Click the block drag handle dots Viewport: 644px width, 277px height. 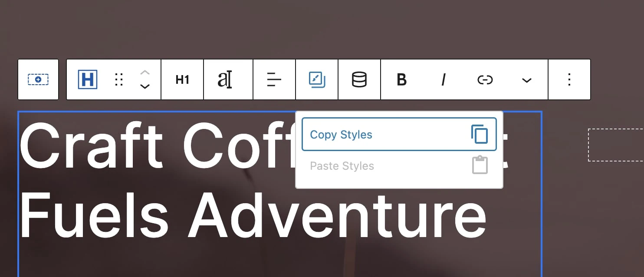point(119,80)
